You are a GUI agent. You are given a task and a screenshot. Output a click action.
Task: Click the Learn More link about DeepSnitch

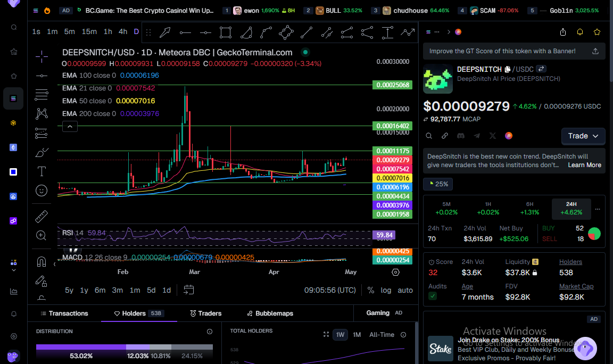tap(584, 164)
